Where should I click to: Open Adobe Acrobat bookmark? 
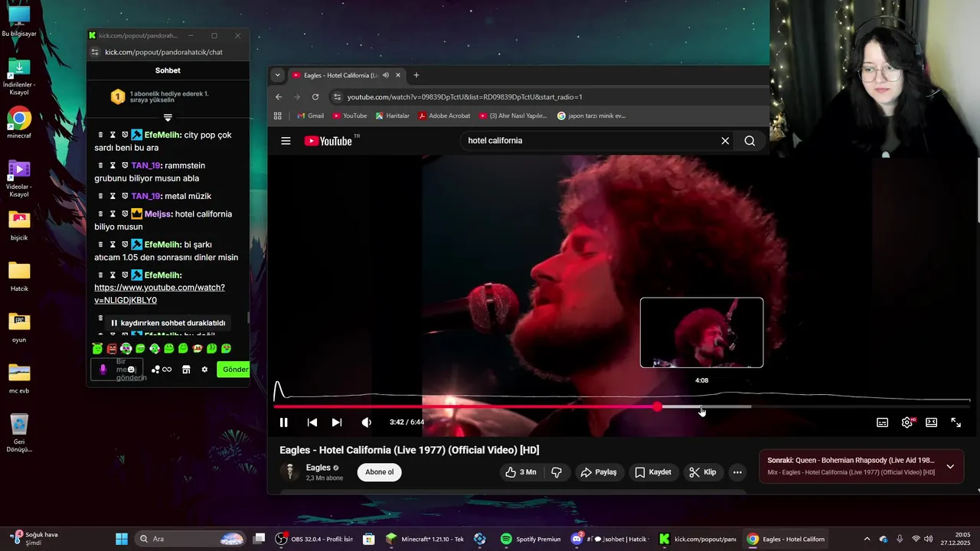[444, 116]
